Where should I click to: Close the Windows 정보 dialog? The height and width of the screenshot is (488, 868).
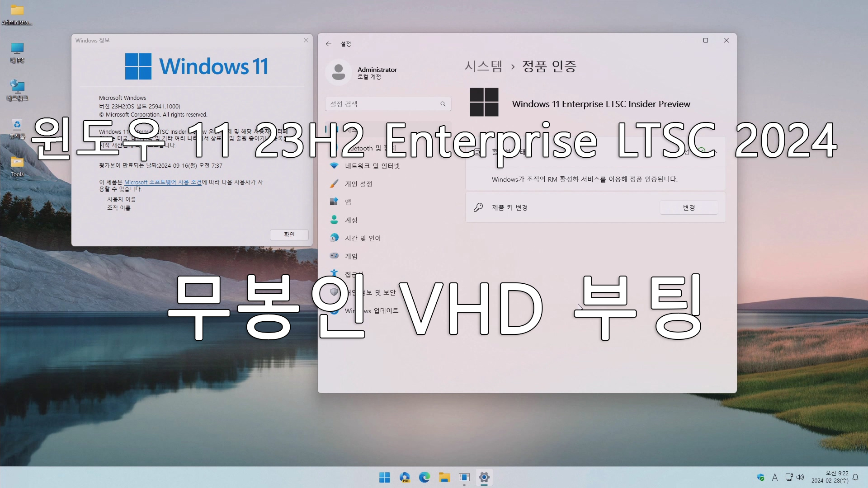[306, 40]
